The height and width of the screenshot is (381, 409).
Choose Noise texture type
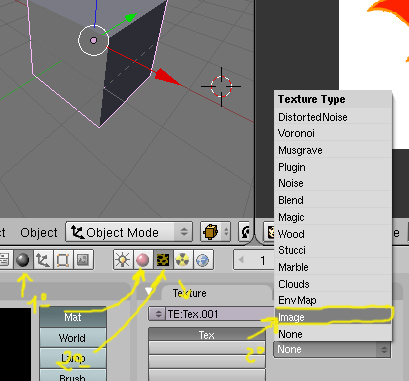point(333,183)
